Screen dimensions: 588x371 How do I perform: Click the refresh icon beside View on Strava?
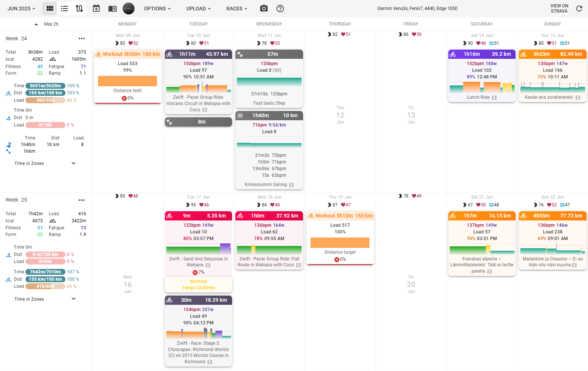tap(579, 9)
